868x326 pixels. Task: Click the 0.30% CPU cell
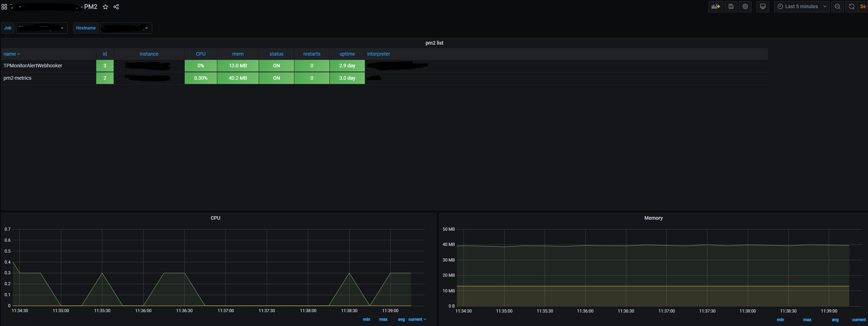pyautogui.click(x=201, y=78)
